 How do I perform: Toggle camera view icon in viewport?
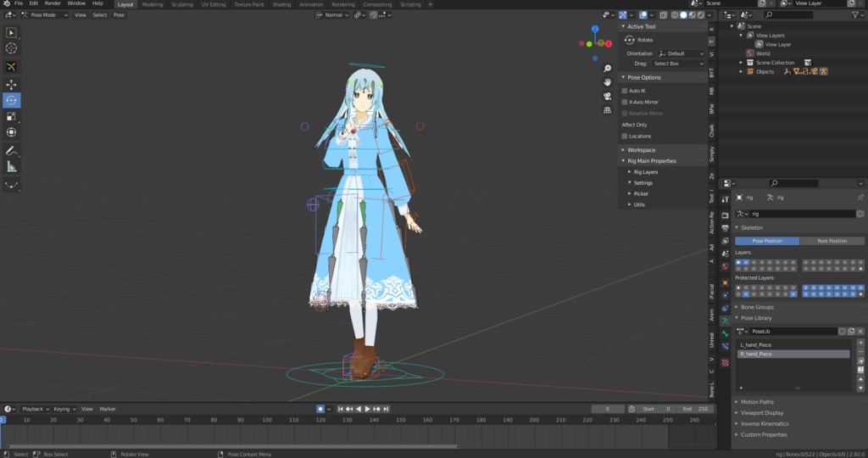(607, 96)
